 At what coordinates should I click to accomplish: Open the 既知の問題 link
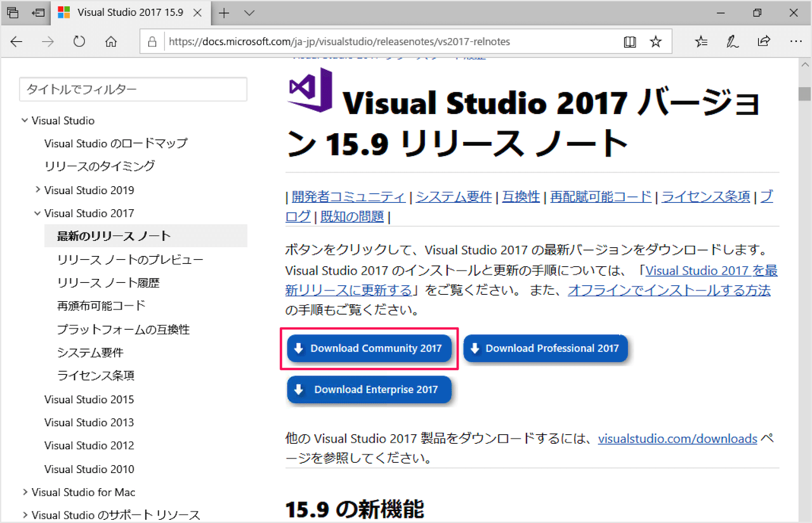352,217
